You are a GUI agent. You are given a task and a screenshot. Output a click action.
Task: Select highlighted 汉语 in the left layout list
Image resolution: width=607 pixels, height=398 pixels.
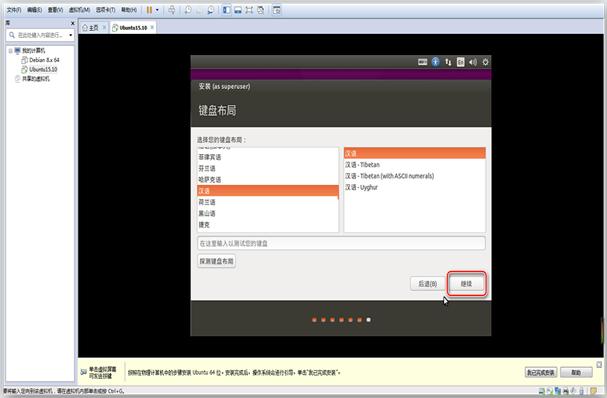click(267, 191)
